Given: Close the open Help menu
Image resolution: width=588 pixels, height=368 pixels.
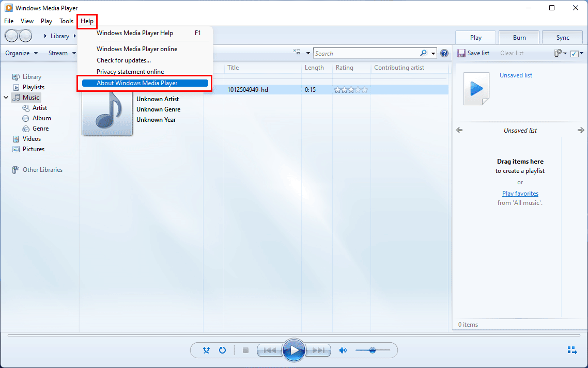Looking at the screenshot, I should pyautogui.click(x=87, y=21).
